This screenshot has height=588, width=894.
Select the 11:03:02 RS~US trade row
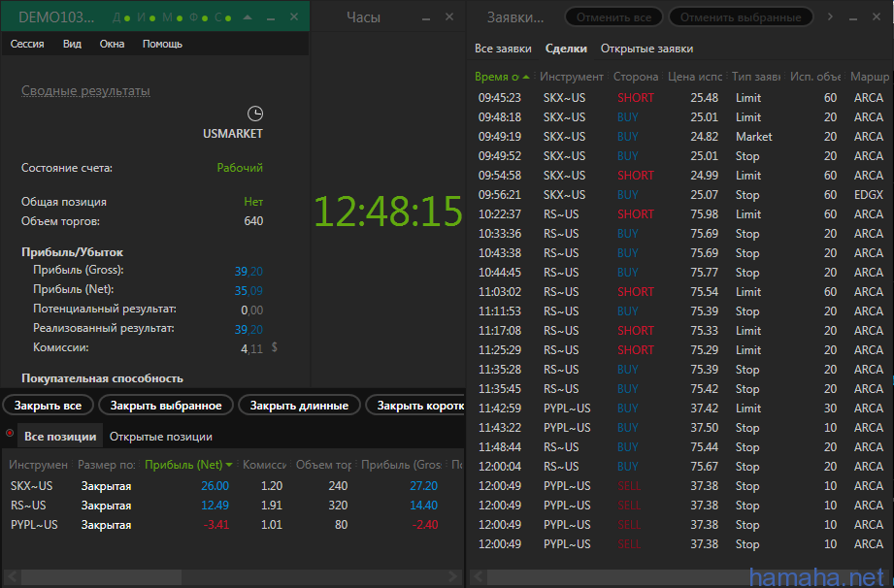(x=681, y=292)
